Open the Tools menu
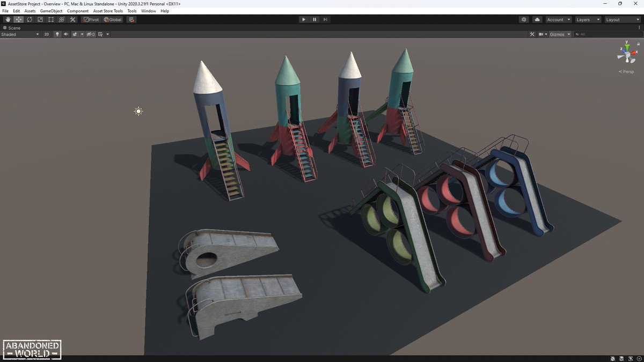644x362 pixels. click(x=132, y=11)
